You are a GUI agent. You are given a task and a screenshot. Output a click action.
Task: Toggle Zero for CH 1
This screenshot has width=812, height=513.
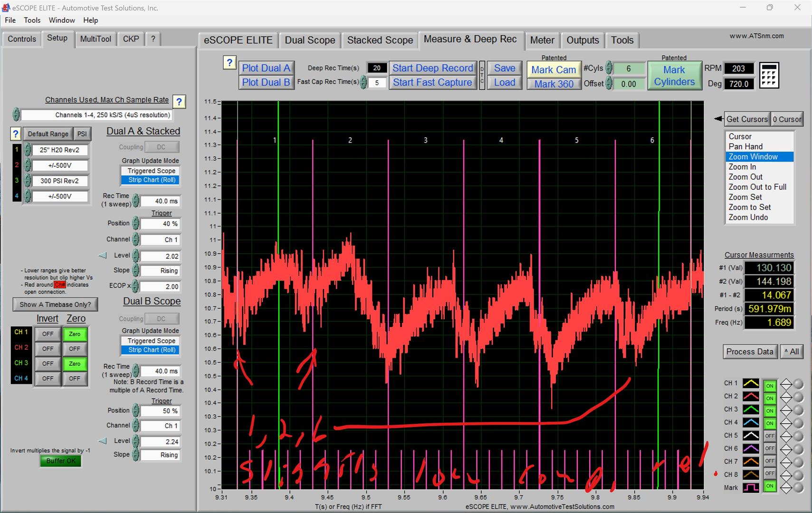pyautogui.click(x=75, y=334)
